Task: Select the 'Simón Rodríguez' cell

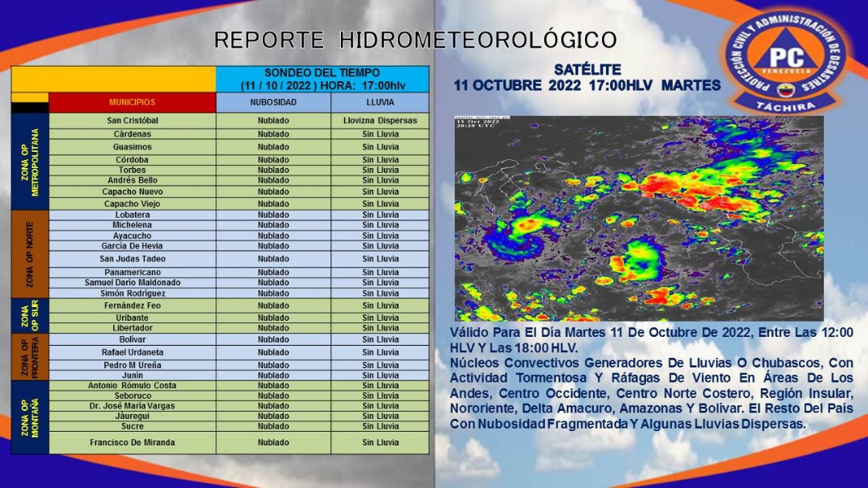Action: click(133, 293)
